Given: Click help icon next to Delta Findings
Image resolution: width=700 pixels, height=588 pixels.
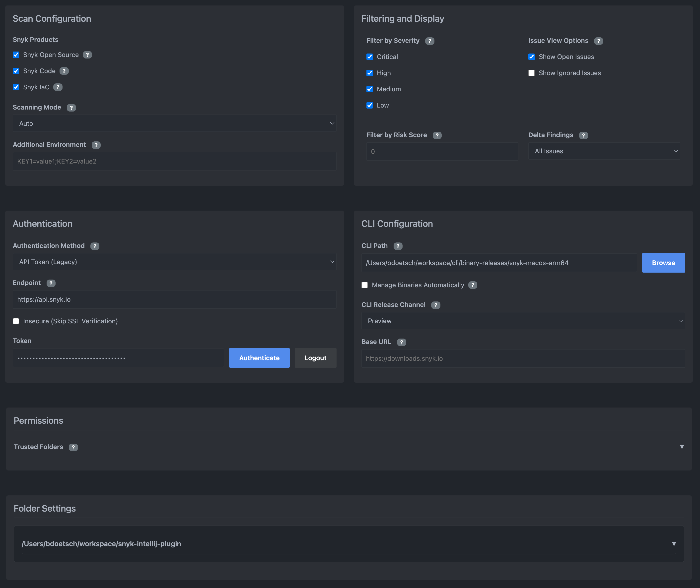Looking at the screenshot, I should click(583, 135).
